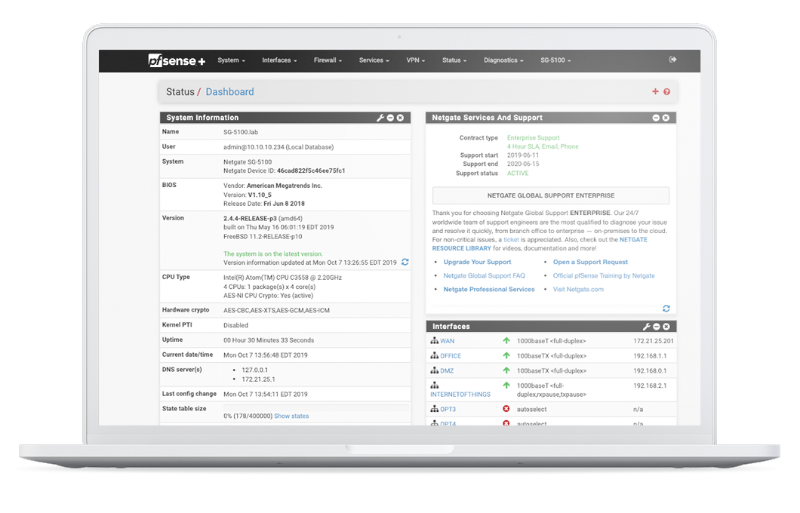Click the OPT3 interface network icon
This screenshot has height=513, width=800.
(x=434, y=409)
